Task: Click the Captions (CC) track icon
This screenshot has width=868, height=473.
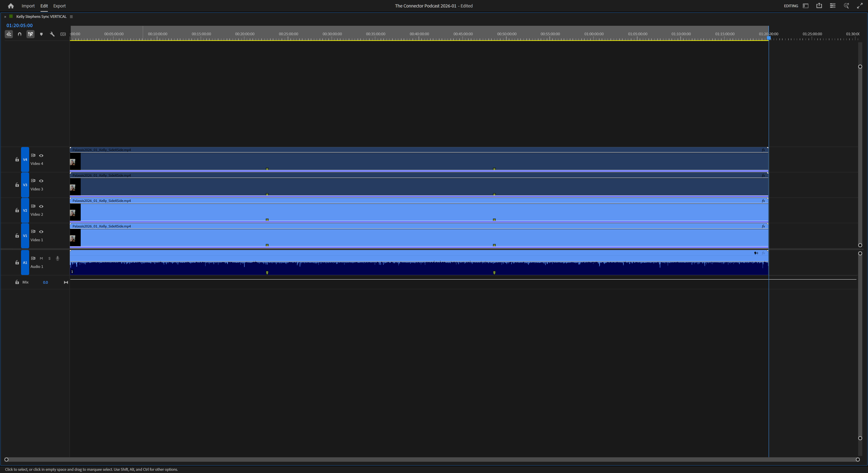Action: pos(63,34)
